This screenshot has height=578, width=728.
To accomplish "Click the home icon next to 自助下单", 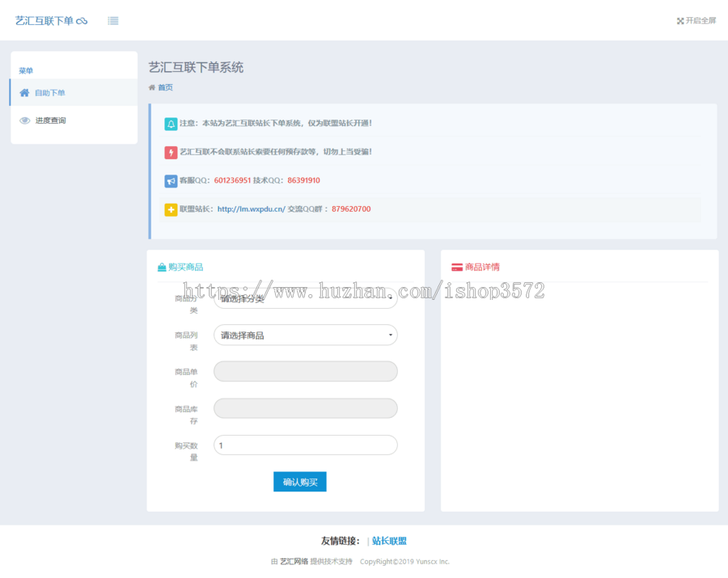I will [23, 92].
